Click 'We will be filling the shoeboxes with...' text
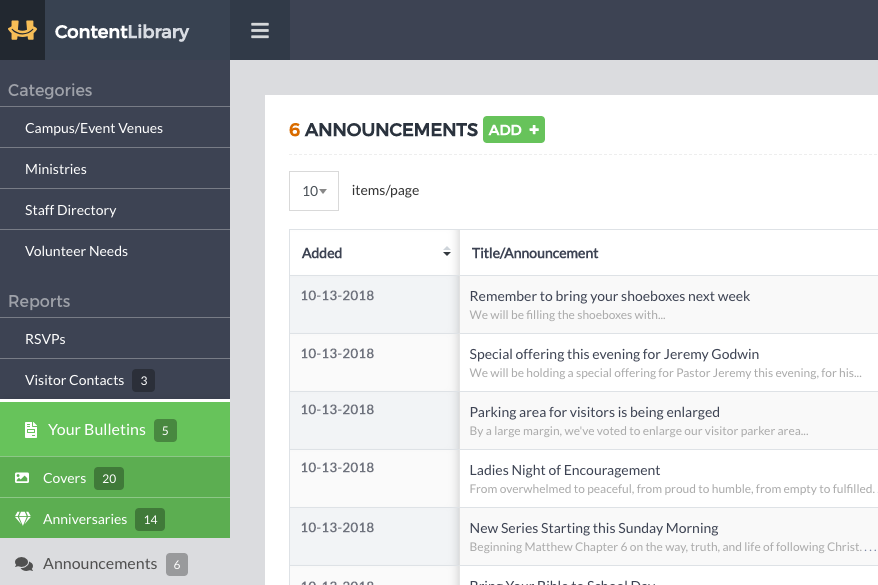 coord(567,315)
